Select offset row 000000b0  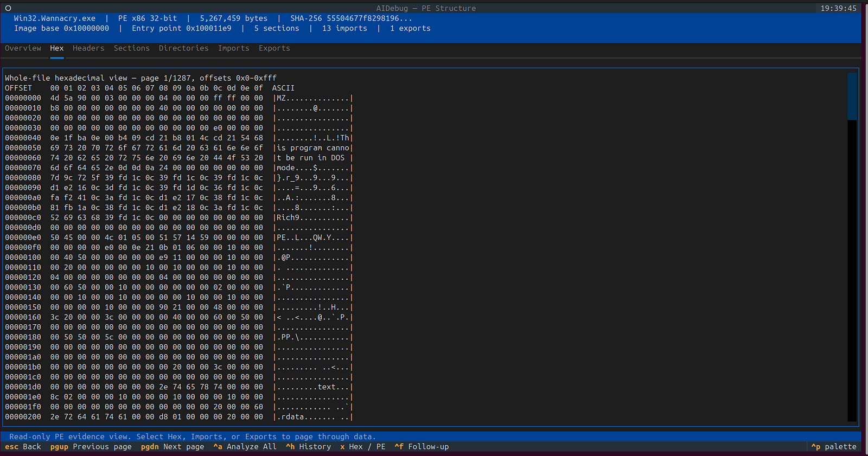click(x=179, y=208)
